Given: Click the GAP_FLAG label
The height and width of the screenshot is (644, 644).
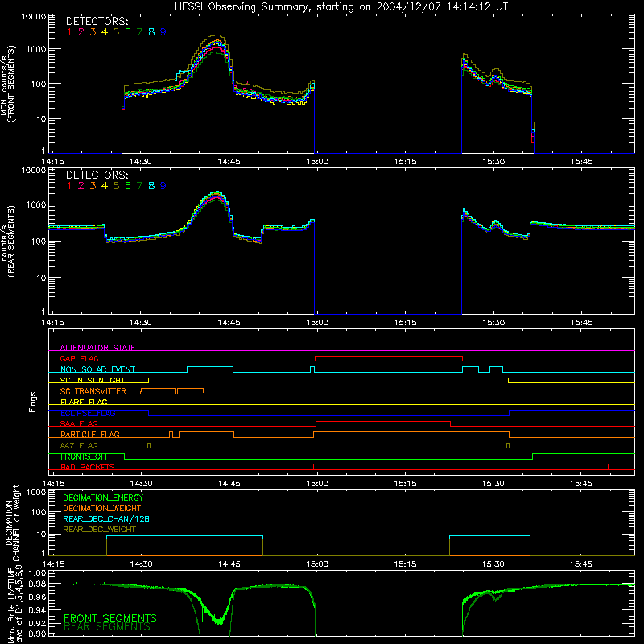Looking at the screenshot, I should click(x=79, y=358).
